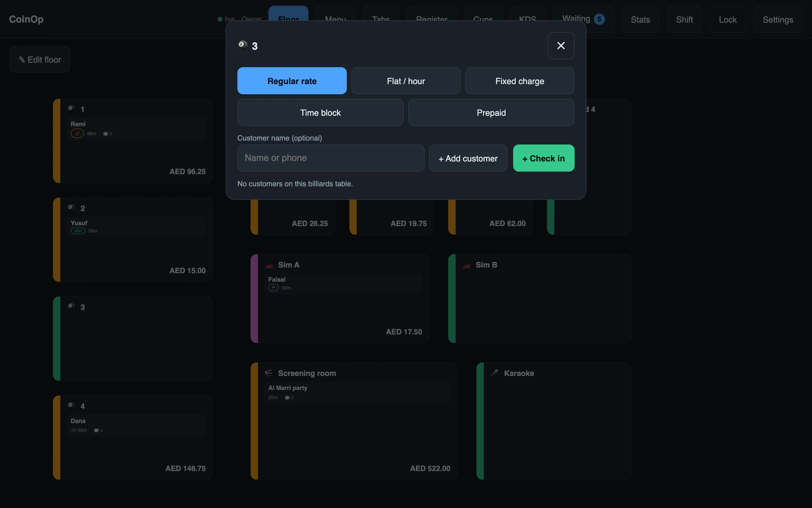Select the Prepaid rate option
The height and width of the screenshot is (508, 812).
click(491, 112)
